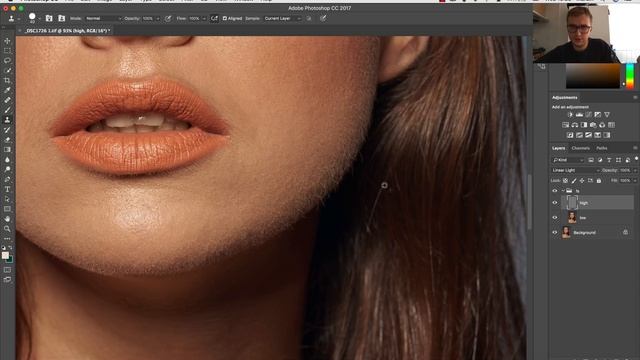Toggle pressure for opacity button
The width and height of the screenshot is (640, 360).
tap(168, 18)
